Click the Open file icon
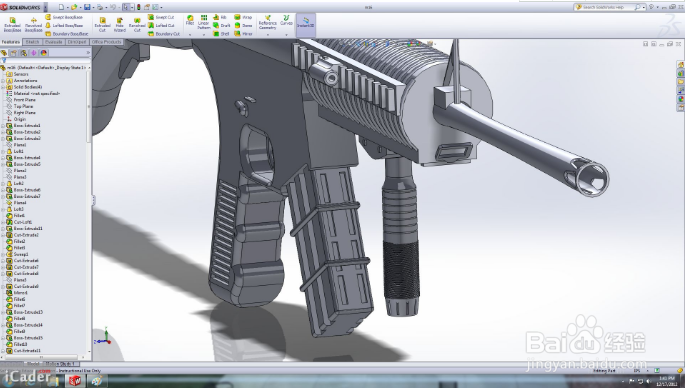This screenshot has width=685, height=388. 74,7
